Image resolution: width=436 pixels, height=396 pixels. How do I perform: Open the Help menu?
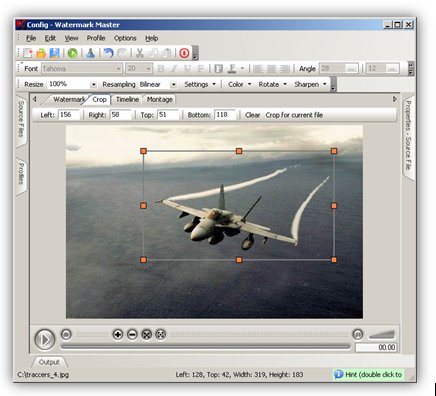(x=151, y=38)
